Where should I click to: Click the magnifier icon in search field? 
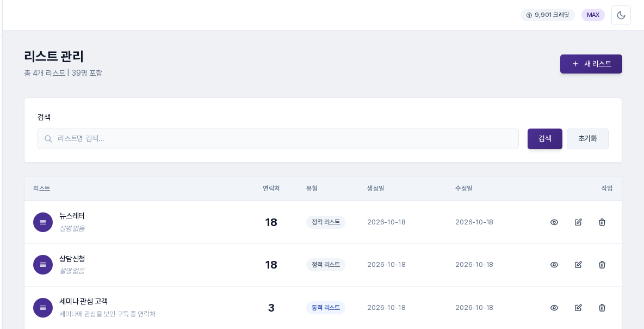48,139
